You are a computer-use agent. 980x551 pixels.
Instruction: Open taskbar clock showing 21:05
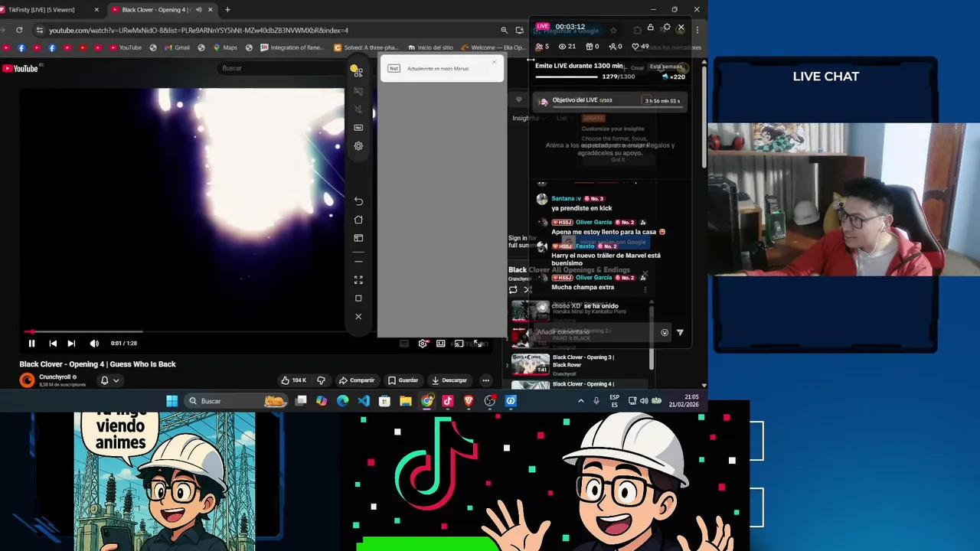(683, 401)
